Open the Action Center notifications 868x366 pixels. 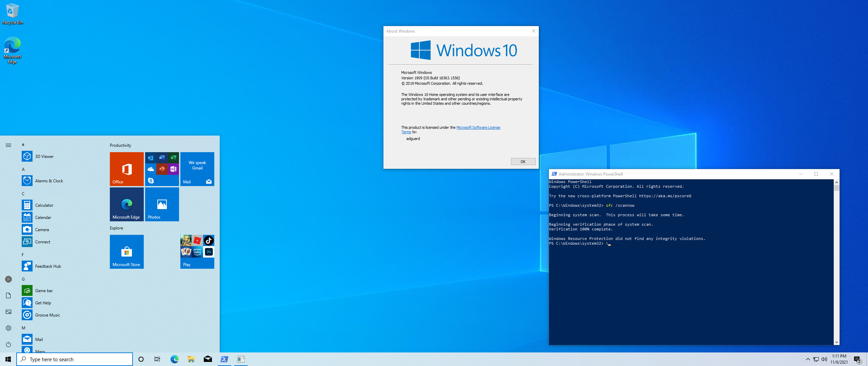pos(857,359)
